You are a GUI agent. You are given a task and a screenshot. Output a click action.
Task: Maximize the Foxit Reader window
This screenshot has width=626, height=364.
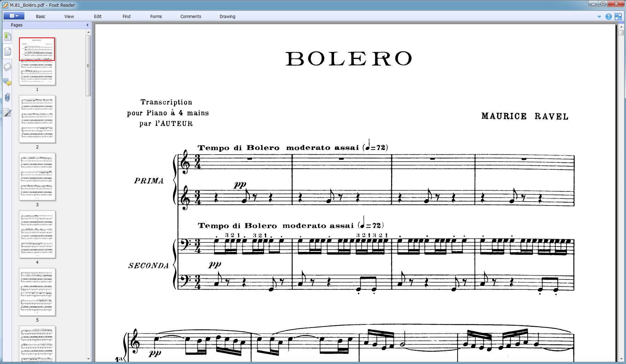pyautogui.click(x=603, y=4)
